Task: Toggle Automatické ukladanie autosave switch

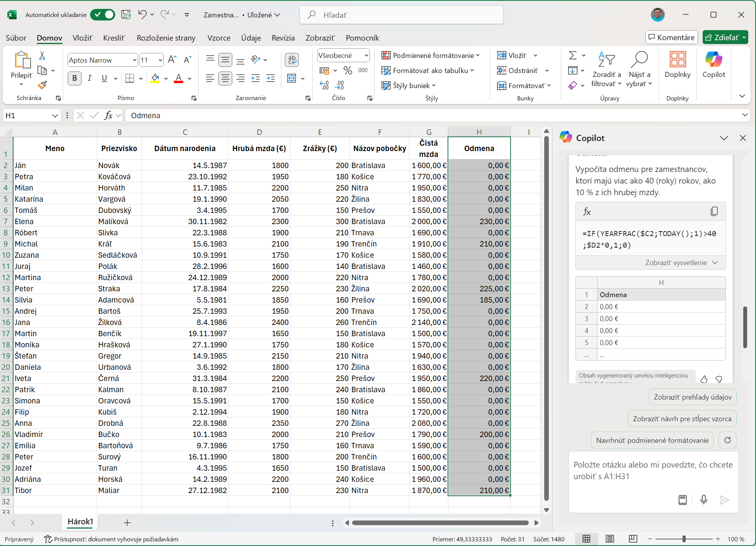Action: tap(102, 15)
